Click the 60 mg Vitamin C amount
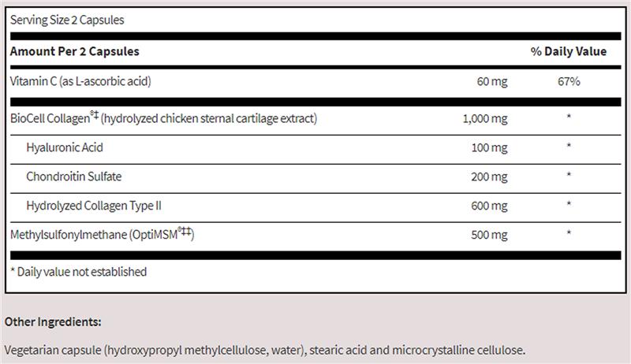631x364 pixels. 492,82
